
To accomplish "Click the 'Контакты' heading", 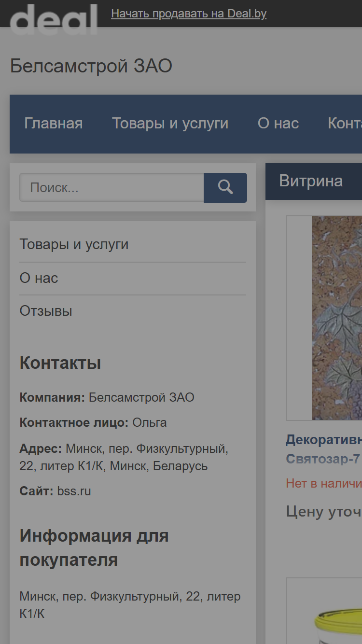I will click(x=60, y=363).
